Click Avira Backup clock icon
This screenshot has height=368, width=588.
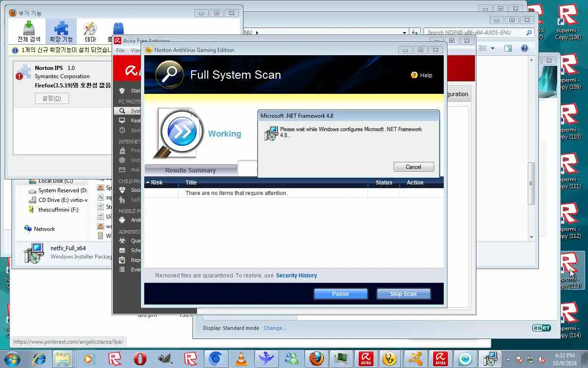[x=122, y=131]
